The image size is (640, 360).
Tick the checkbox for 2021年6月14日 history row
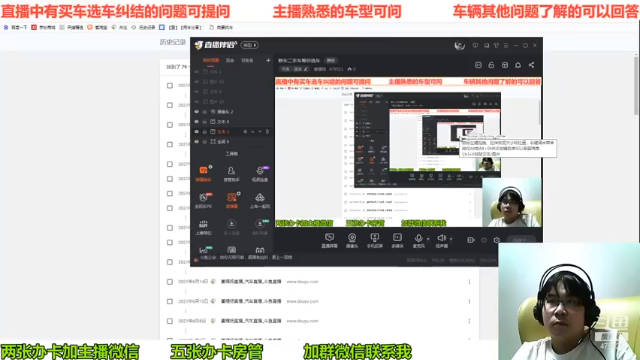(170, 282)
